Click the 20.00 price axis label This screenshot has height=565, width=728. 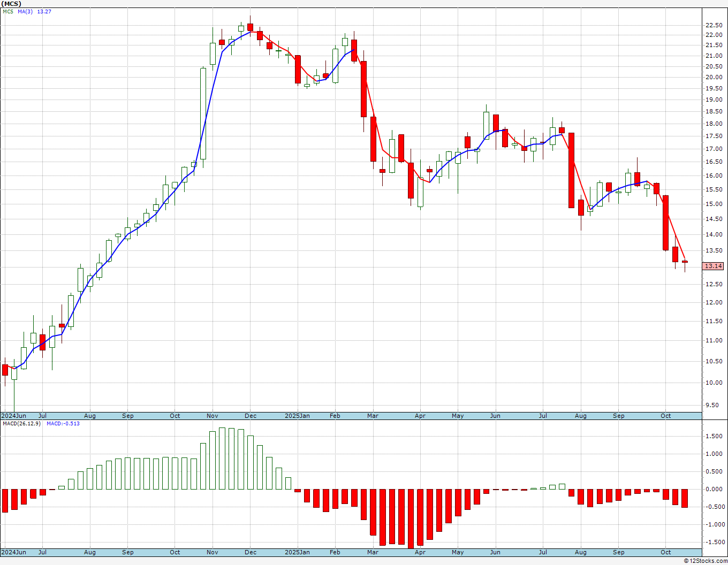point(713,77)
